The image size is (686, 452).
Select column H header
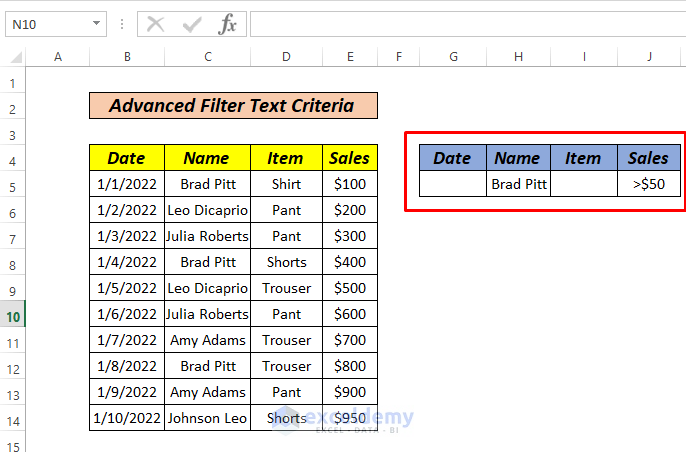(518, 57)
